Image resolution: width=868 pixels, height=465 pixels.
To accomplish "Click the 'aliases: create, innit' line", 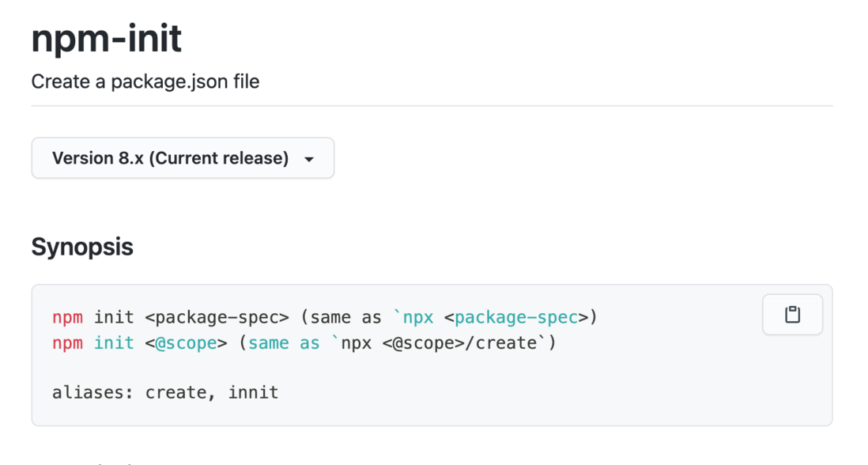I will click(x=165, y=392).
